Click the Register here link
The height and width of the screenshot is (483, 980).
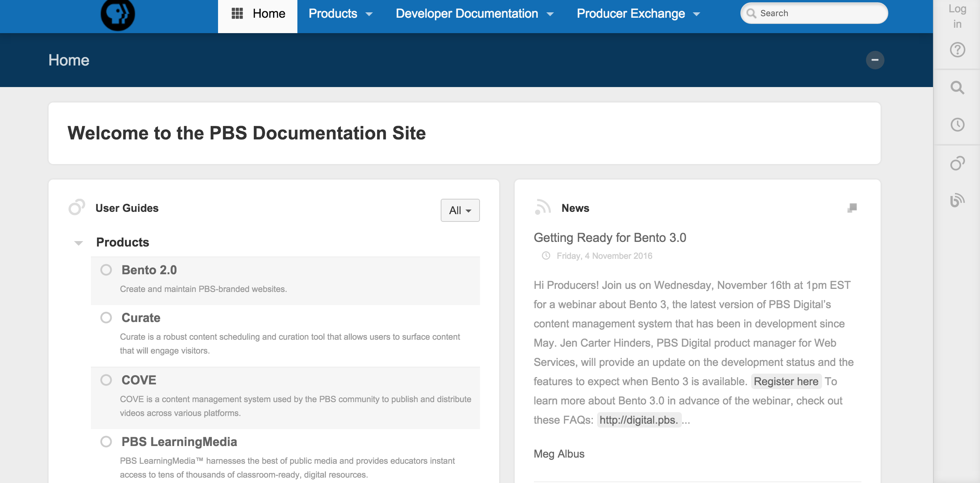tap(786, 381)
